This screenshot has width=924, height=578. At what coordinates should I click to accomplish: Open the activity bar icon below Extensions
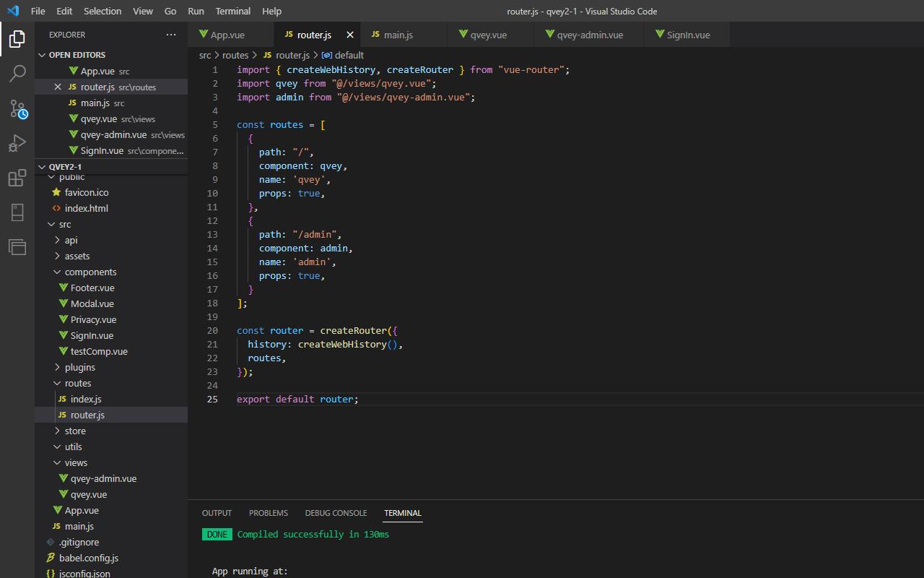point(17,212)
